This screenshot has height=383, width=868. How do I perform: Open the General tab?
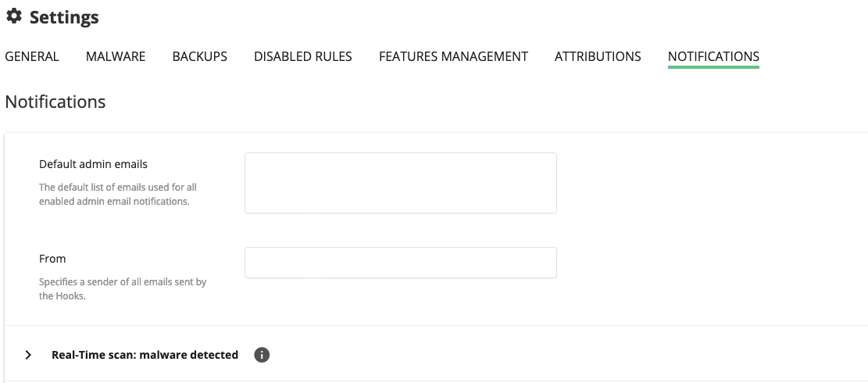click(32, 56)
